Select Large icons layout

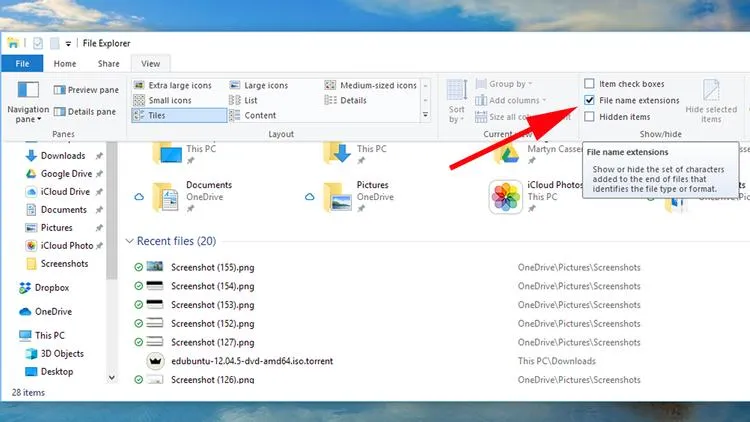point(259,85)
